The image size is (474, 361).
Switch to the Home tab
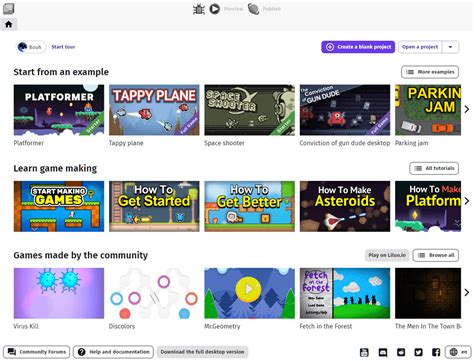[8, 24]
